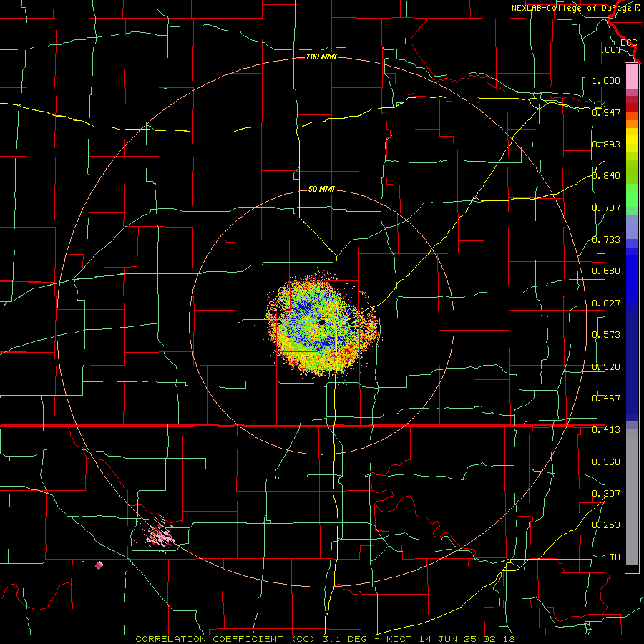
Task: Select the 0.307 scale value
Action: pos(606,494)
